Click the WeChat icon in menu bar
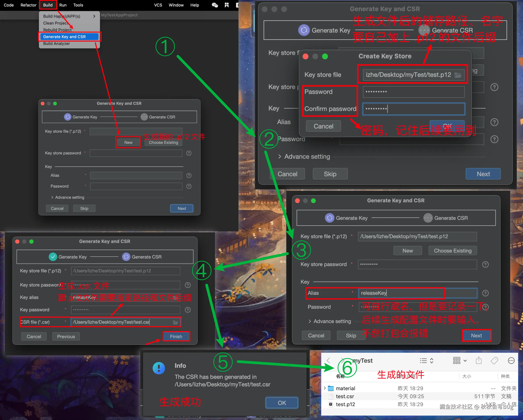The width and height of the screenshot is (523, 420). click(x=215, y=5)
